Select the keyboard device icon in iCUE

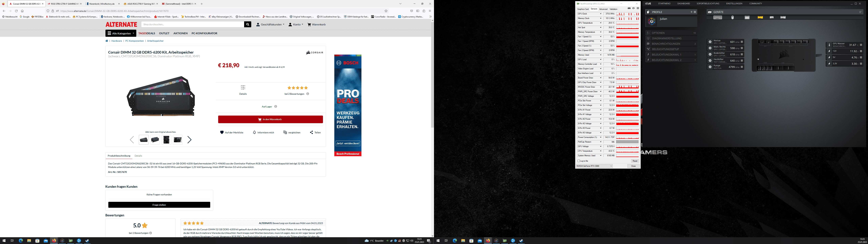717,17
